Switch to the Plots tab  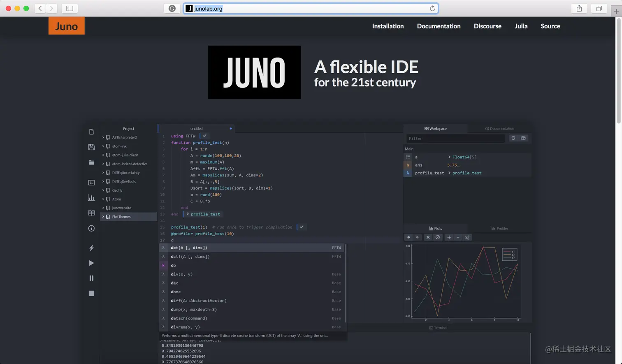[x=435, y=228]
